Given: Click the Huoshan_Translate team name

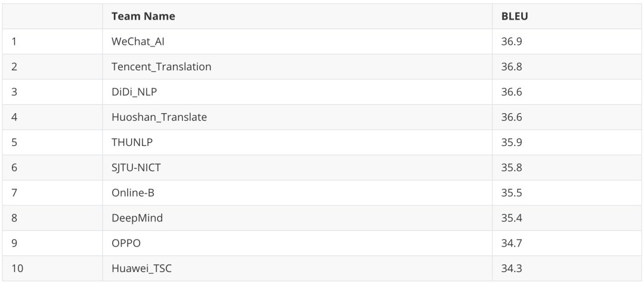Looking at the screenshot, I should [x=159, y=117].
